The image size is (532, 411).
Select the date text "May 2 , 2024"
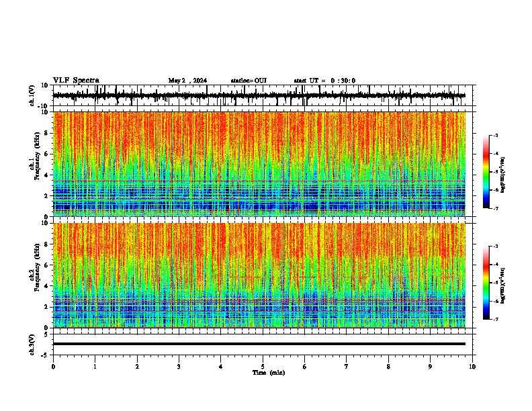pyautogui.click(x=187, y=81)
